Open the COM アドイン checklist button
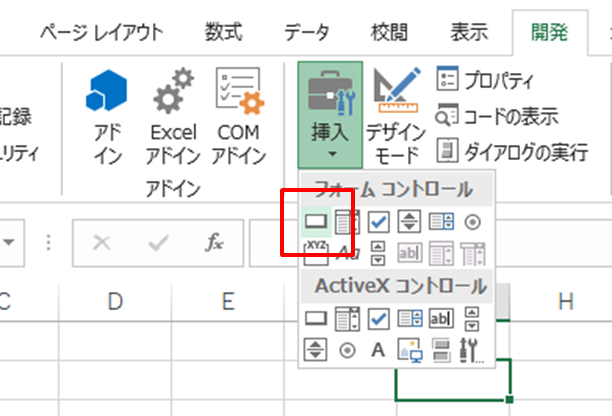 point(239,116)
